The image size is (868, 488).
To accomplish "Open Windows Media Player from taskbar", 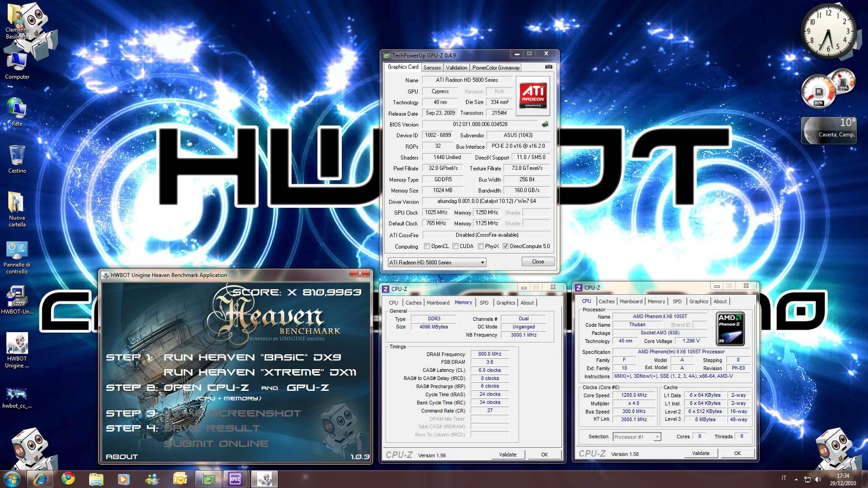I will pyautogui.click(x=124, y=479).
